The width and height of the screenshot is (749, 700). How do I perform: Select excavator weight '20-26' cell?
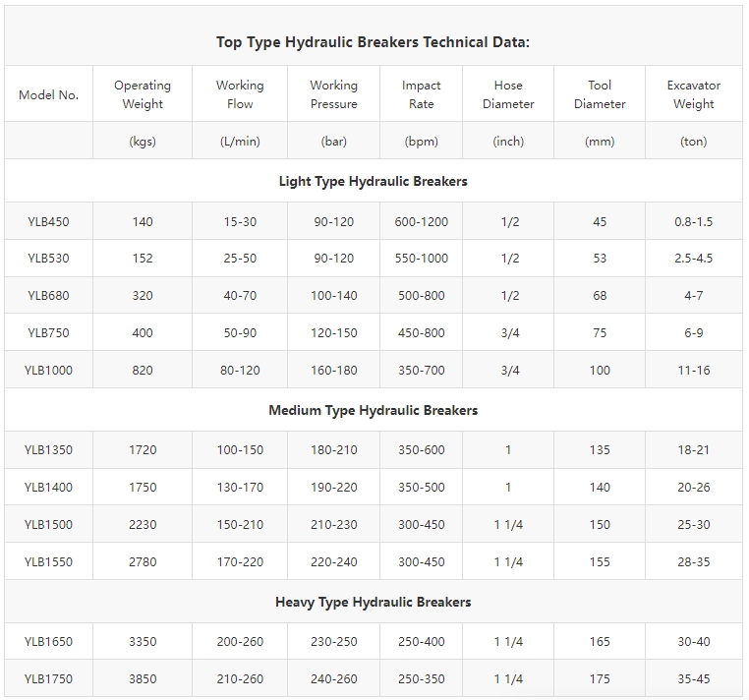point(694,487)
